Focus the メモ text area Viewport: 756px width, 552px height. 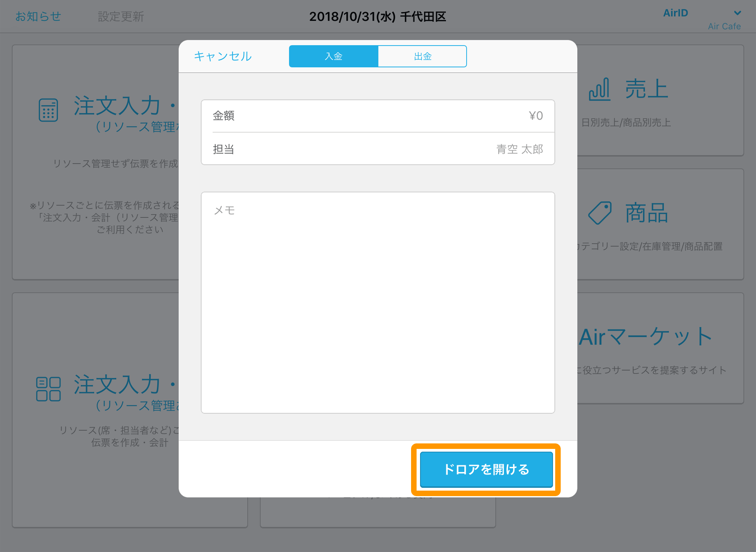coord(378,303)
